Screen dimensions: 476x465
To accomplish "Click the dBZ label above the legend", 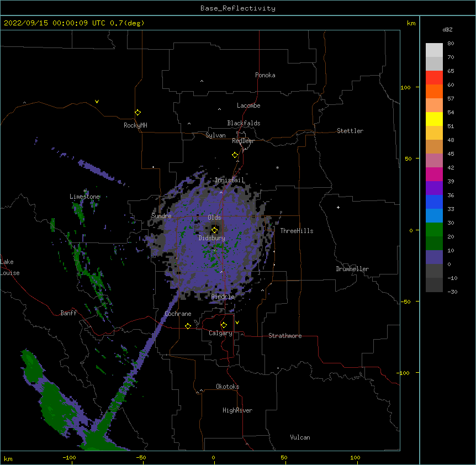I will tap(447, 29).
